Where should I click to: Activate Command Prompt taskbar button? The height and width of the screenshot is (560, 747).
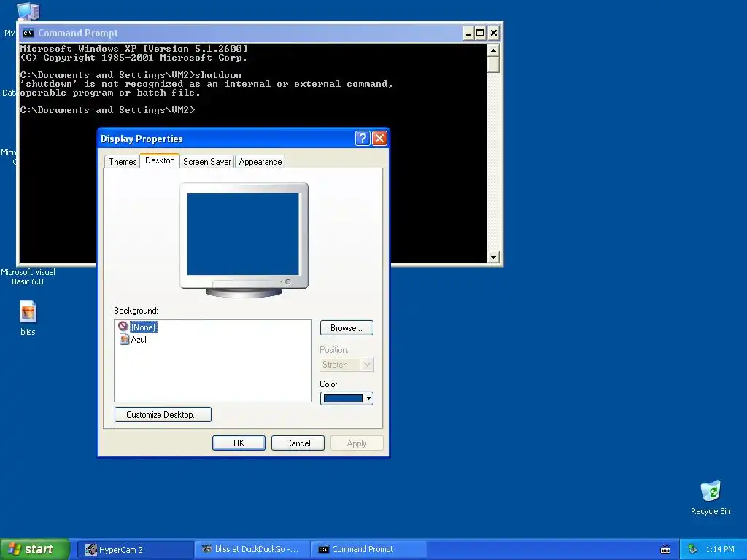[x=368, y=550]
